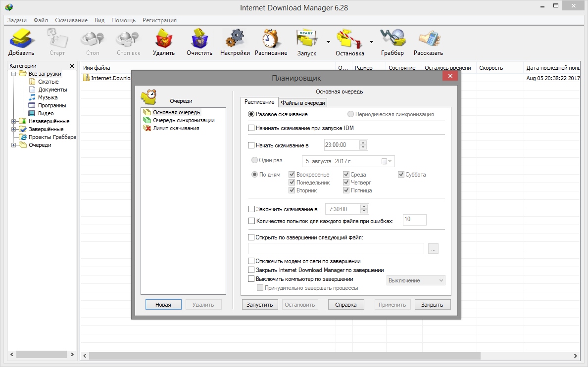Viewport: 588px width, 367px height.
Task: Click the Справка button
Action: point(346,305)
